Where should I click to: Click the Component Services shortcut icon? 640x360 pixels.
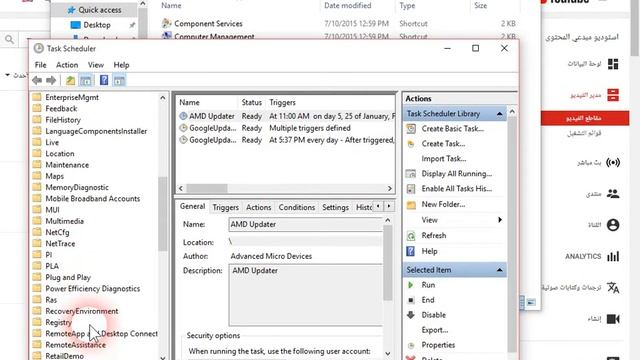click(x=166, y=23)
